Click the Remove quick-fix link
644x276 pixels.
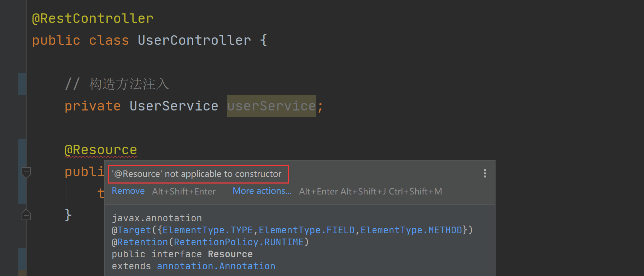[128, 191]
